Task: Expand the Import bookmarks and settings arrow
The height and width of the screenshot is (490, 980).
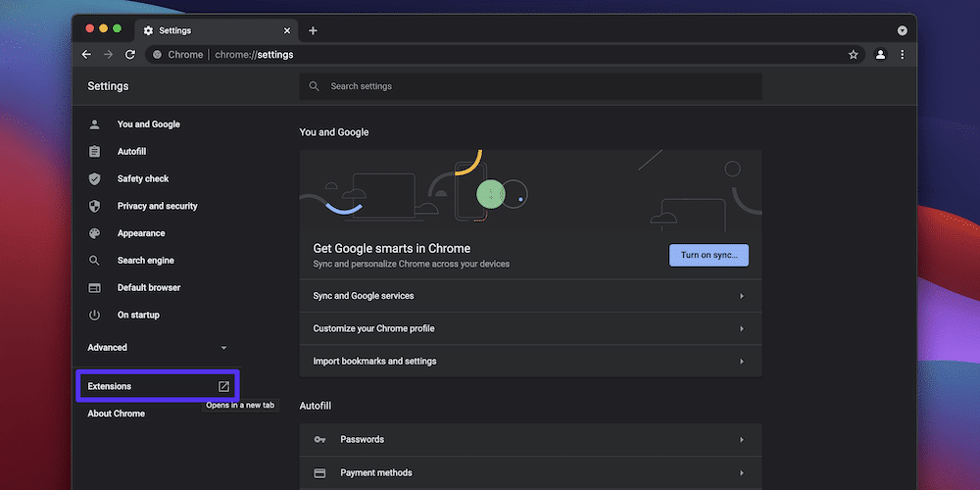Action: pyautogui.click(x=742, y=362)
